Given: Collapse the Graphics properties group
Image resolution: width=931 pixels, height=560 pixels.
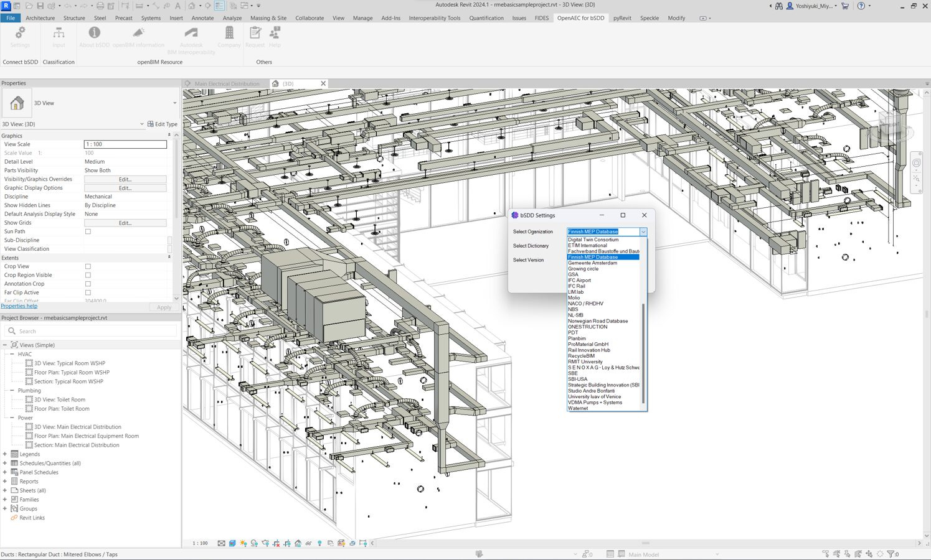Looking at the screenshot, I should [169, 136].
